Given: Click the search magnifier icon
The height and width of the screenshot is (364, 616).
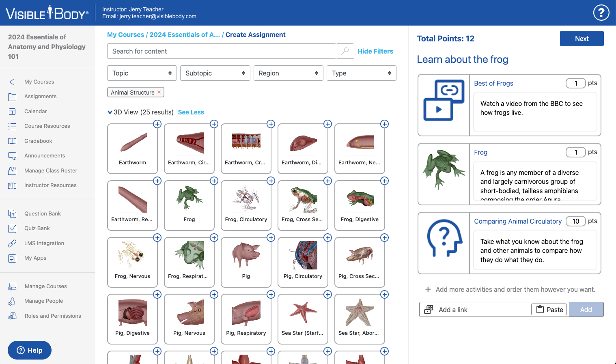Looking at the screenshot, I should pos(345,51).
